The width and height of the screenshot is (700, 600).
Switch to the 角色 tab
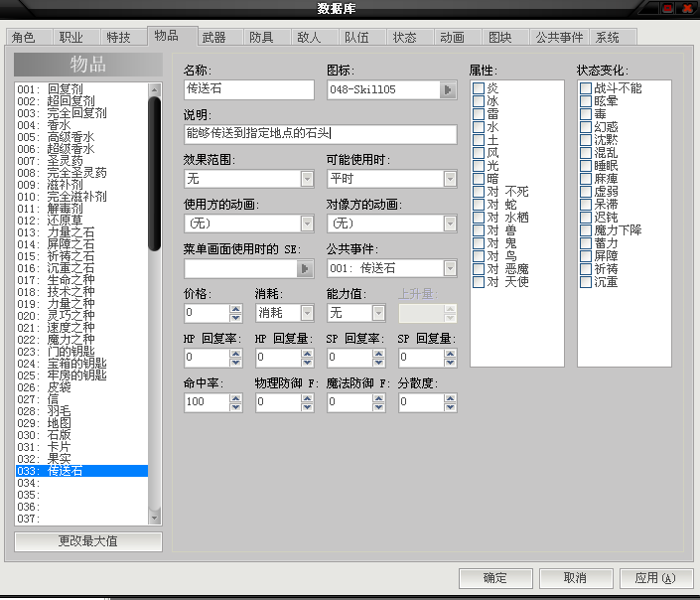[29, 37]
